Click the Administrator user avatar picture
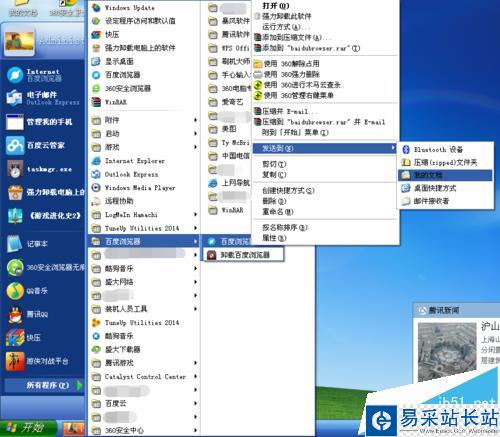 coord(19,42)
